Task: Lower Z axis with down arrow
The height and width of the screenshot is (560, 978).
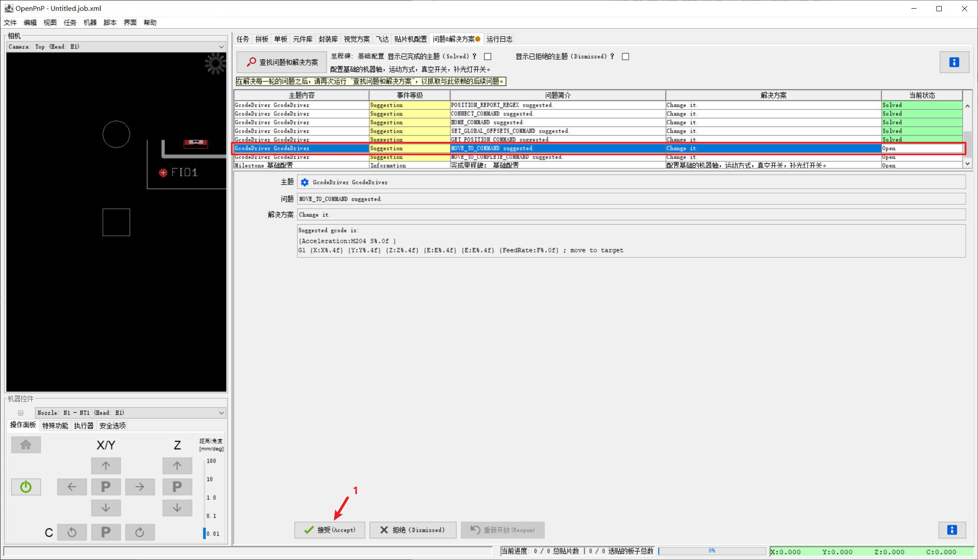Action: click(177, 508)
